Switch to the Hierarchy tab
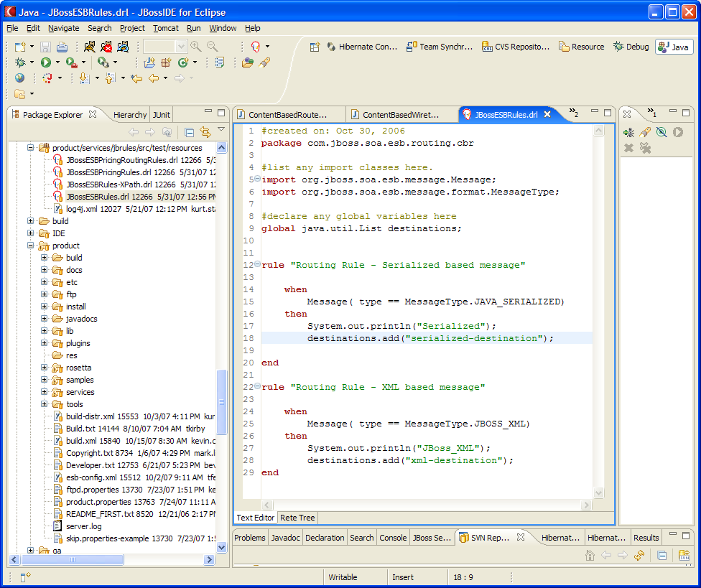701x588 pixels. [130, 115]
